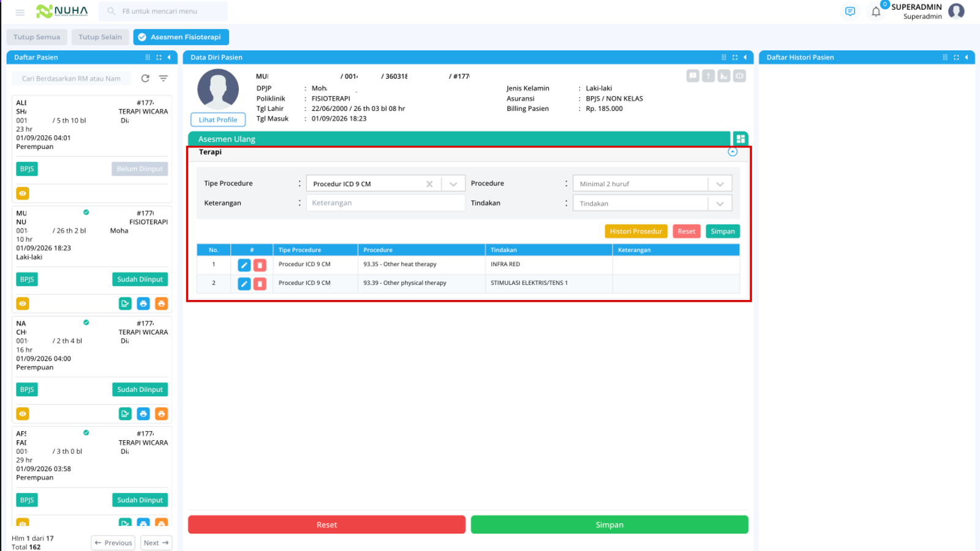Collapse the Terapi section
Viewport: 980px width, 551px height.
(x=733, y=152)
